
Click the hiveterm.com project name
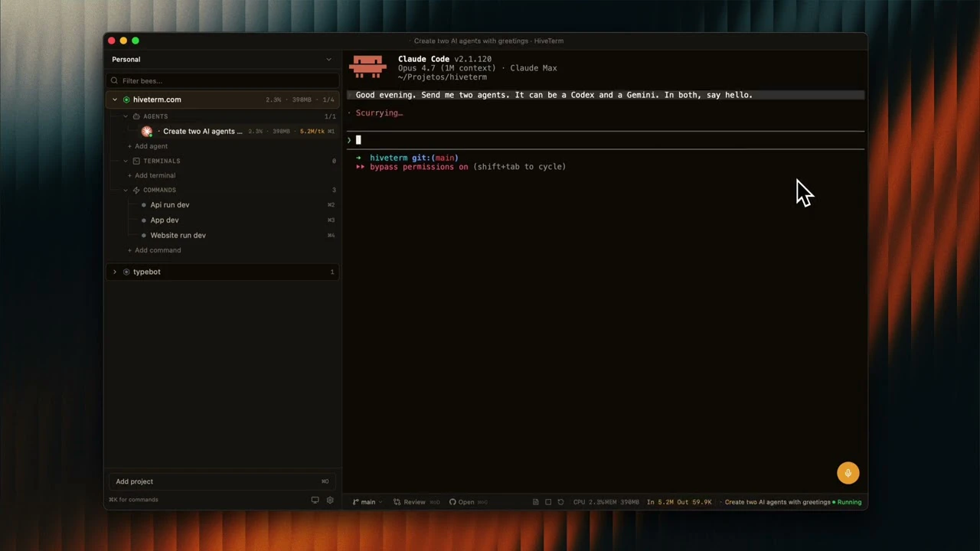(157, 99)
